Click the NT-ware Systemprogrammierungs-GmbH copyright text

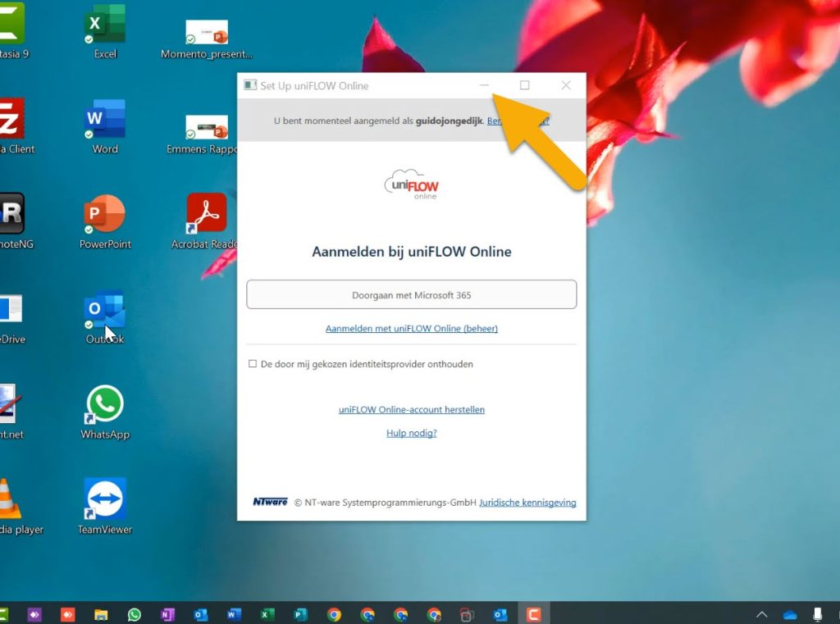click(386, 503)
